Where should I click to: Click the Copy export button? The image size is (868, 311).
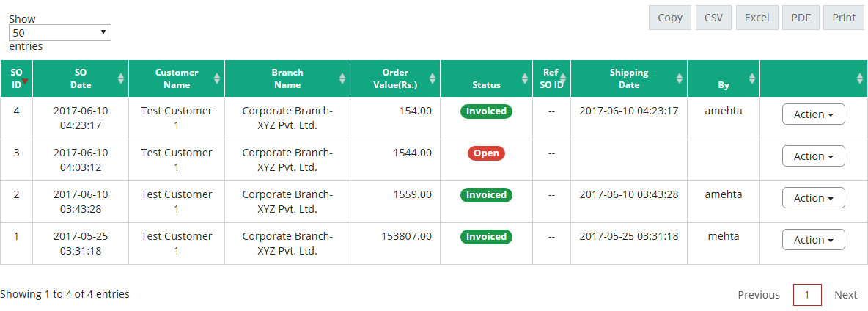pos(669,18)
